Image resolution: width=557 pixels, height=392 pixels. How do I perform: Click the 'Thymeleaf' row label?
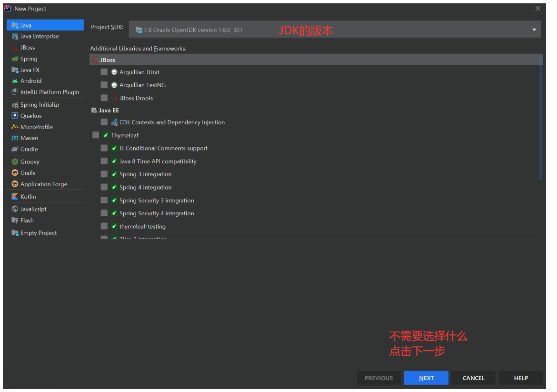pos(125,135)
